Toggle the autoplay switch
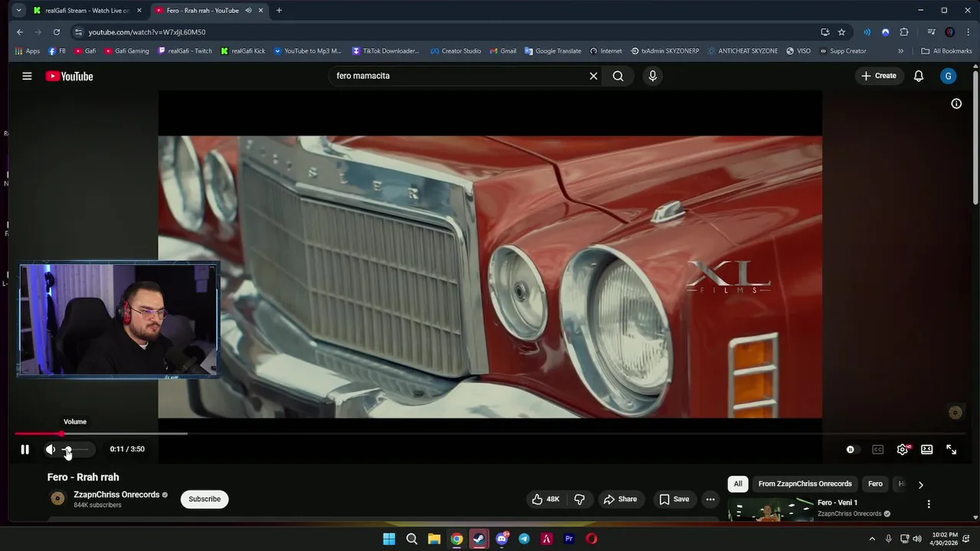The height and width of the screenshot is (551, 980). pos(851,449)
